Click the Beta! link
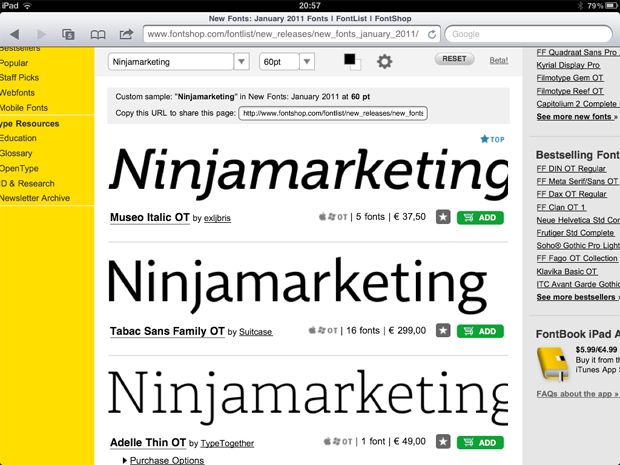Viewport: 620px width, 465px height. click(499, 60)
